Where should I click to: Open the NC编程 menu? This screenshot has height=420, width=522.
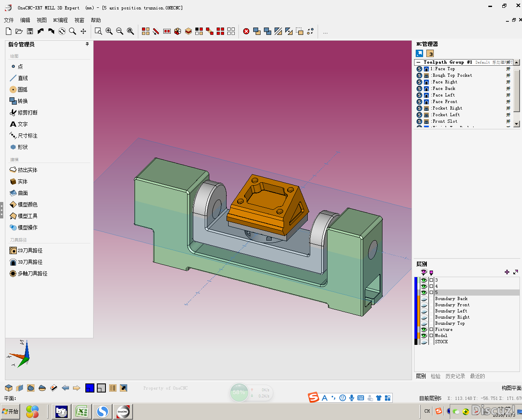tap(60, 20)
